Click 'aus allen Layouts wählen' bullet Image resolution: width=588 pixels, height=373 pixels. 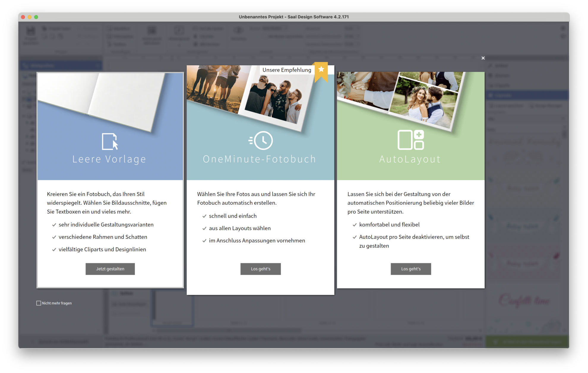pyautogui.click(x=240, y=228)
